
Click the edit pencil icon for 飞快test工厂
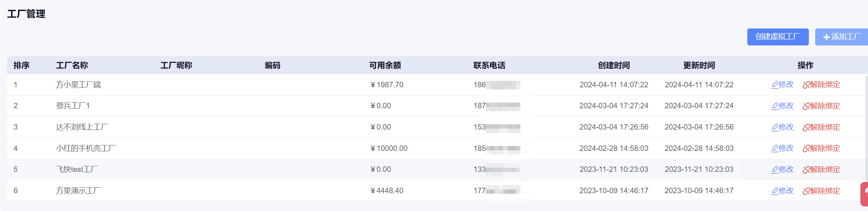click(775, 170)
